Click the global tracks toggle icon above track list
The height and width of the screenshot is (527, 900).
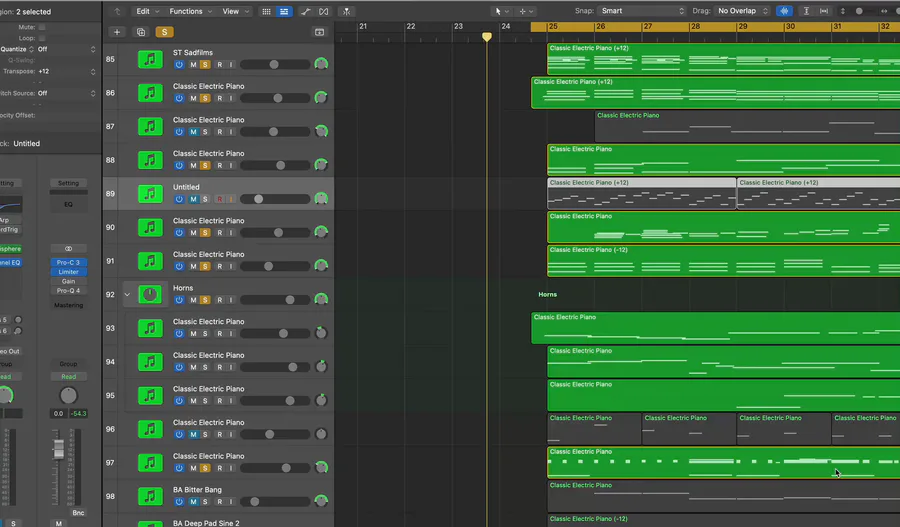pyautogui.click(x=320, y=32)
